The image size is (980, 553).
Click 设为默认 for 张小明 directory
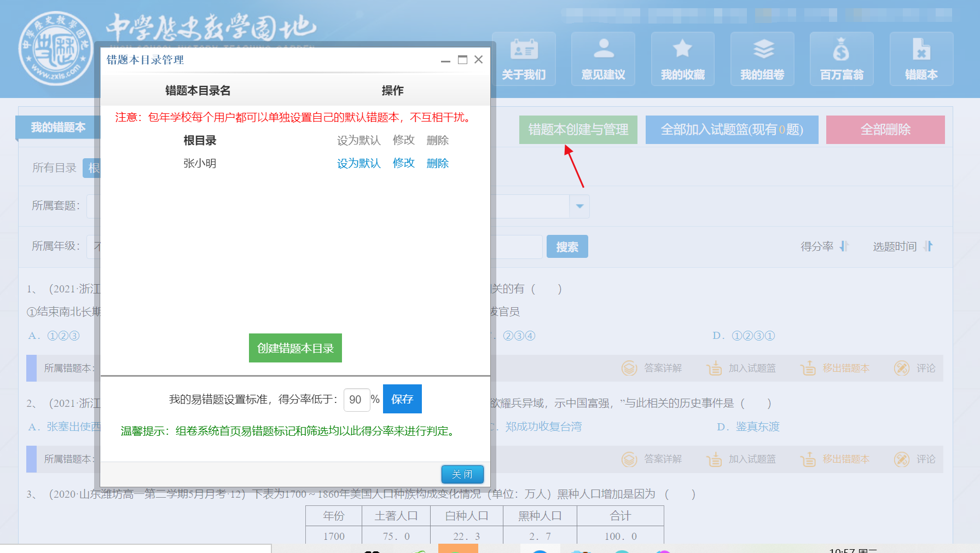[x=358, y=163]
